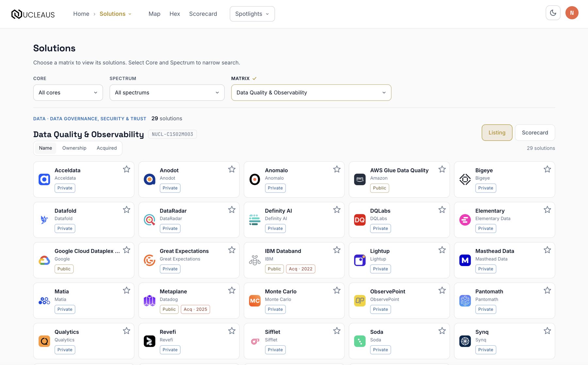Open the Hex page

click(175, 14)
